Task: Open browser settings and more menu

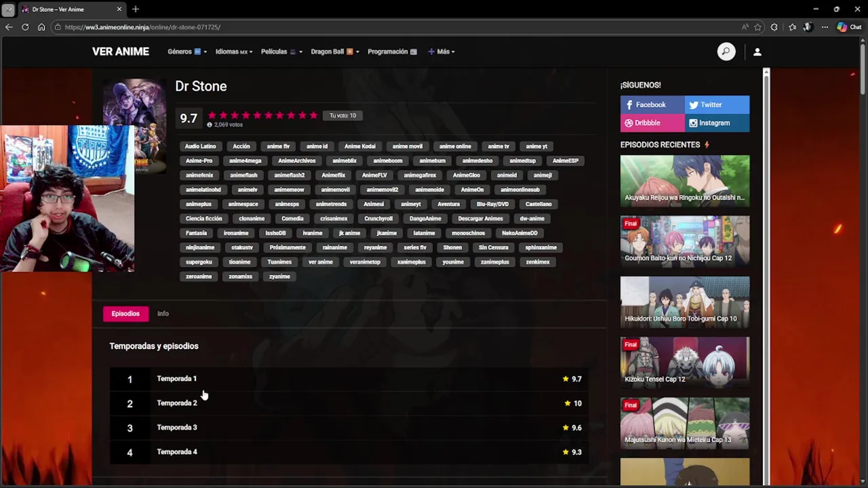Action: pos(825,27)
